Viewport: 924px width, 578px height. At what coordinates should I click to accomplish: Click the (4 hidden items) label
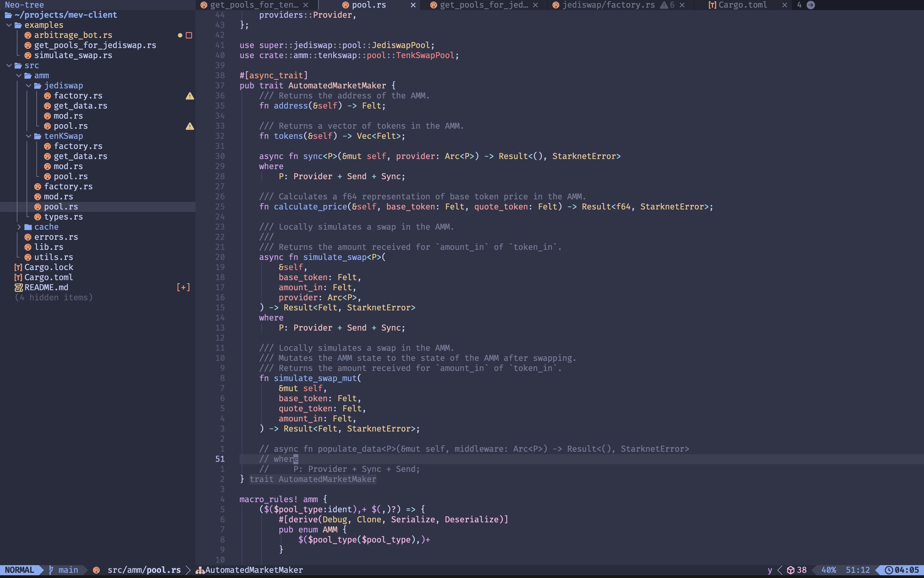point(53,297)
